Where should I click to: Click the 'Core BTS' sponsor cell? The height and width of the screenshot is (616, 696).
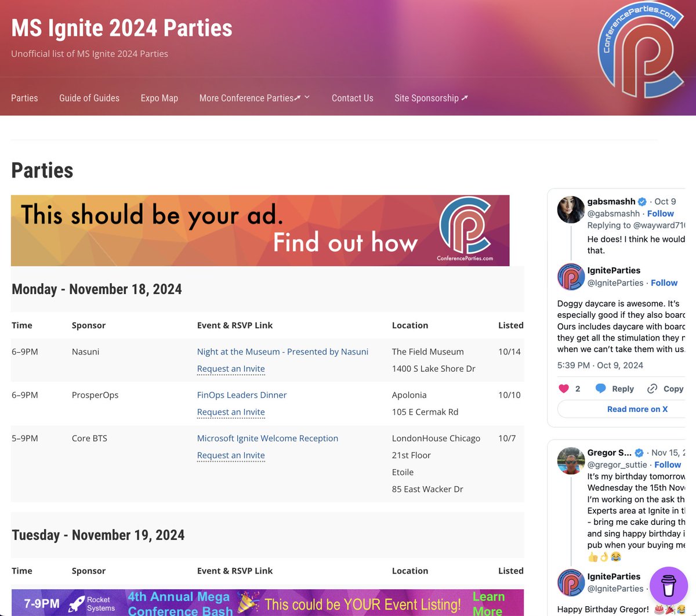pos(89,439)
